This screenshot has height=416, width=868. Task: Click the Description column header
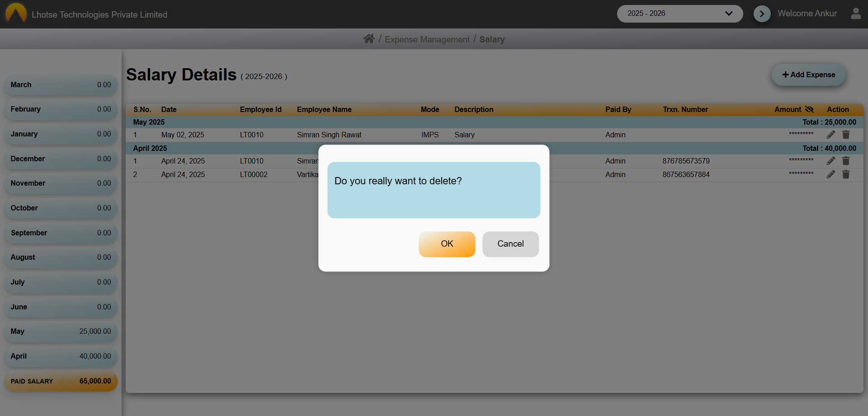[x=474, y=109]
